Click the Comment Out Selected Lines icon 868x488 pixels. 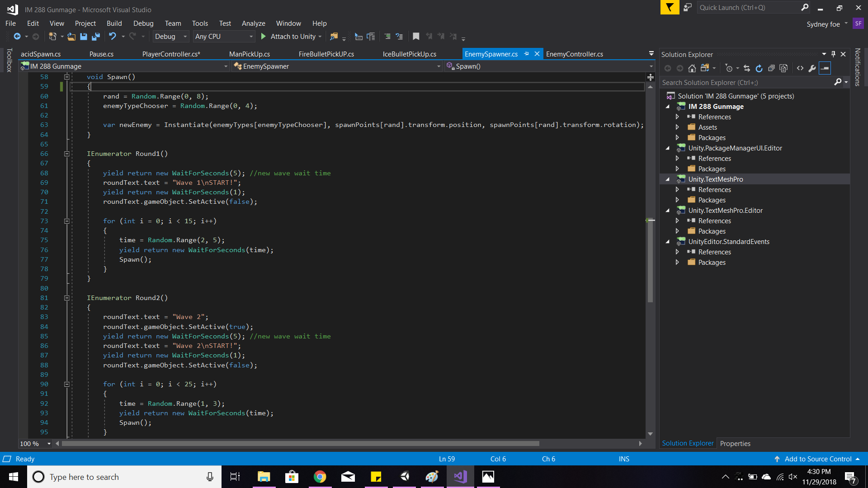(x=387, y=37)
